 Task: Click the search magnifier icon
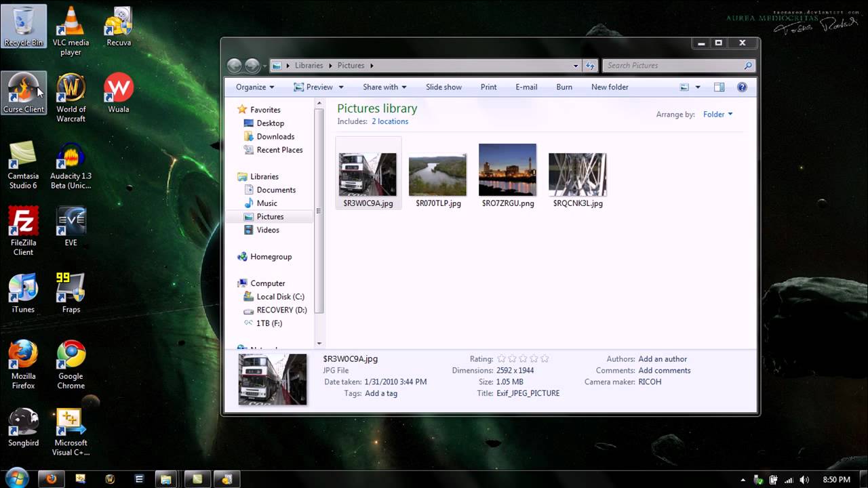point(748,66)
